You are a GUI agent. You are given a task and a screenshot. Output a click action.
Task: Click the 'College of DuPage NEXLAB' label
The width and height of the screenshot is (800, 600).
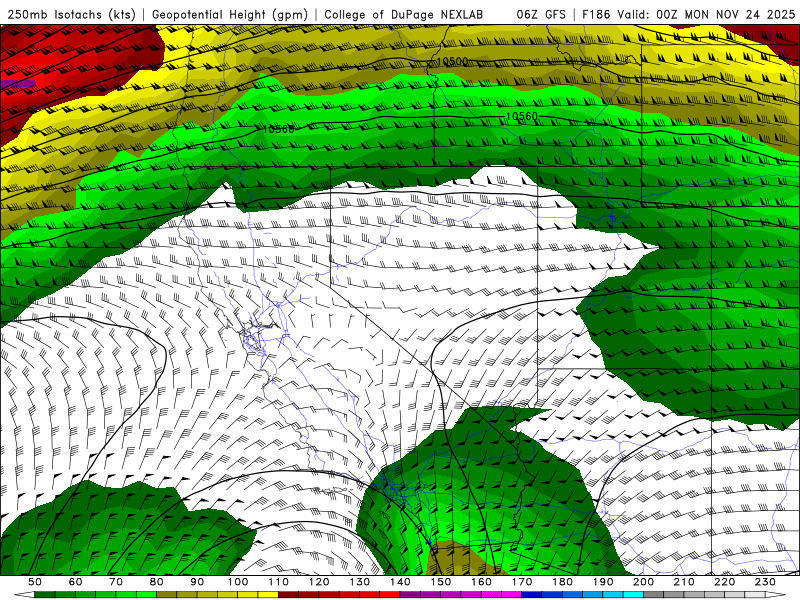coord(404,14)
